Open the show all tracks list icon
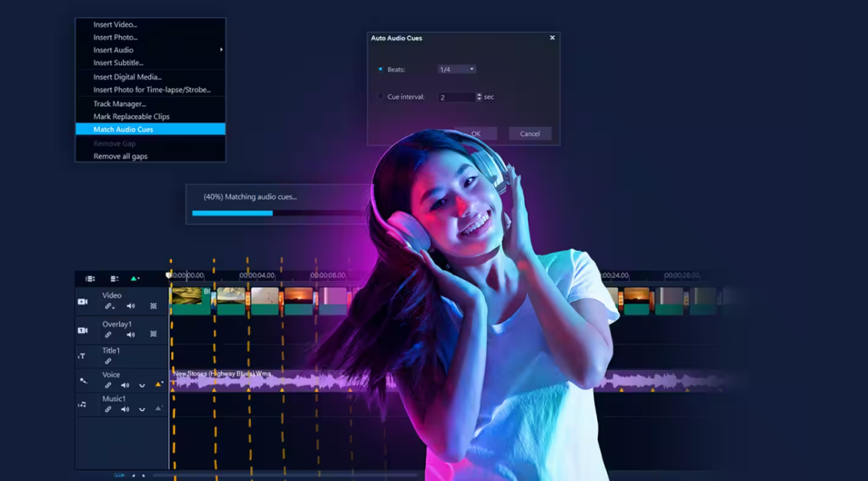Viewport: 868px width, 481px height. point(90,279)
